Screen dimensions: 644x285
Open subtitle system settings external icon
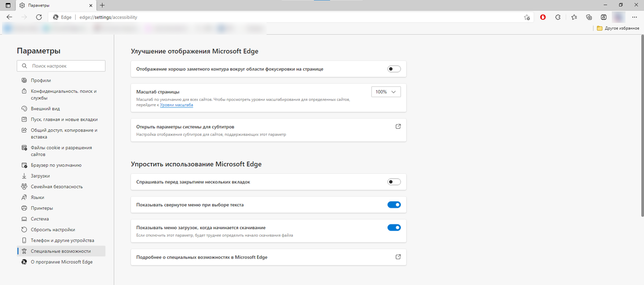398,127
